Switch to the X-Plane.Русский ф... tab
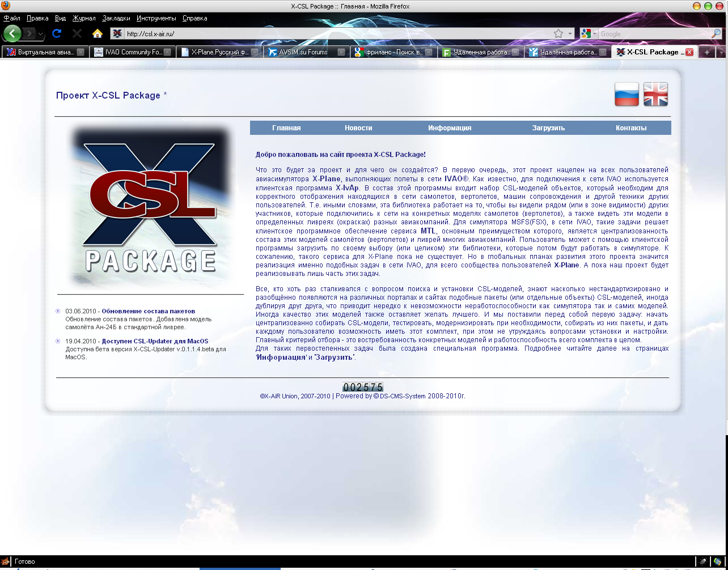The height and width of the screenshot is (570, 728). 219,52
